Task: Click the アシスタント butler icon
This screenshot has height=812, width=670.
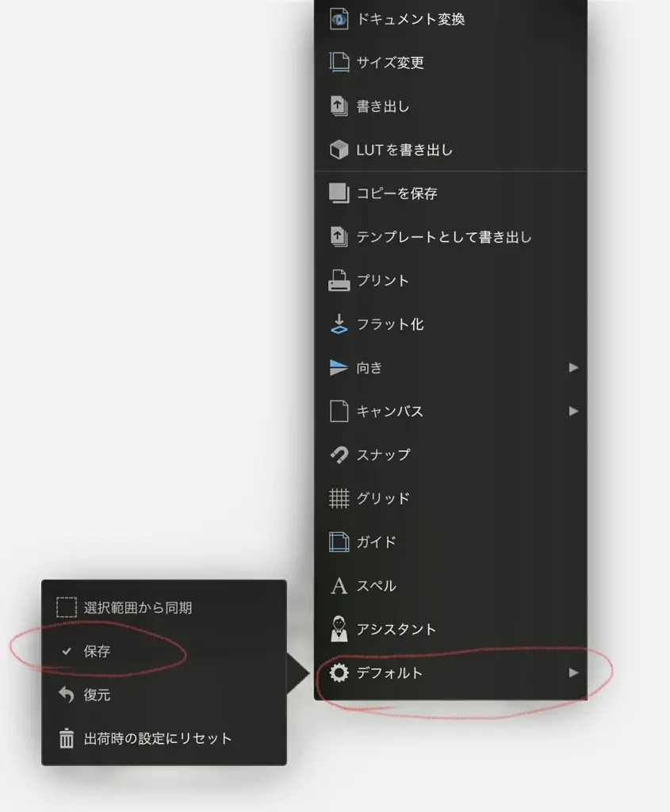Action: [339, 629]
